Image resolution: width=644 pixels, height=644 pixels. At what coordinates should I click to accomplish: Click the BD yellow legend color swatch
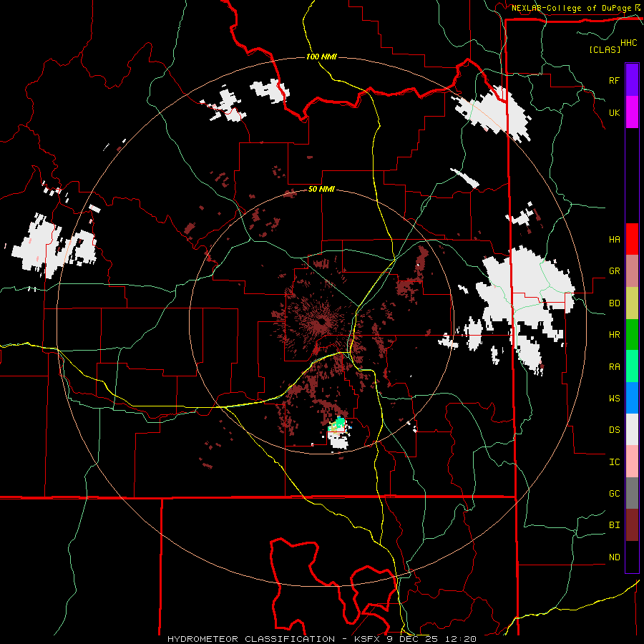(632, 303)
